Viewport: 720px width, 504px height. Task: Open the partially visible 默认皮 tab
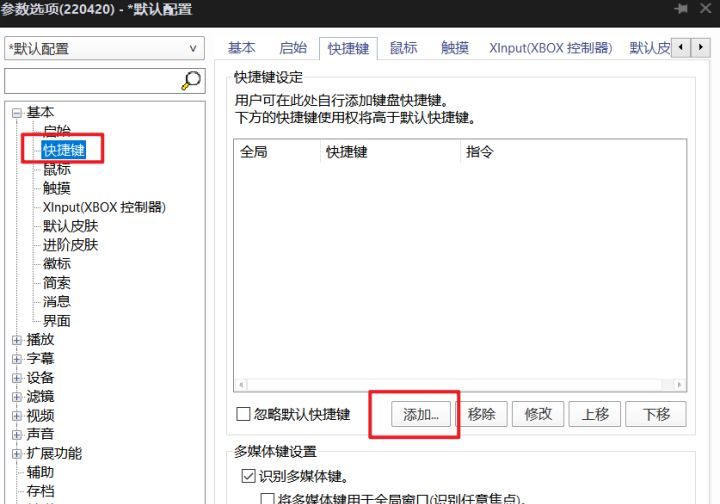coord(649,48)
